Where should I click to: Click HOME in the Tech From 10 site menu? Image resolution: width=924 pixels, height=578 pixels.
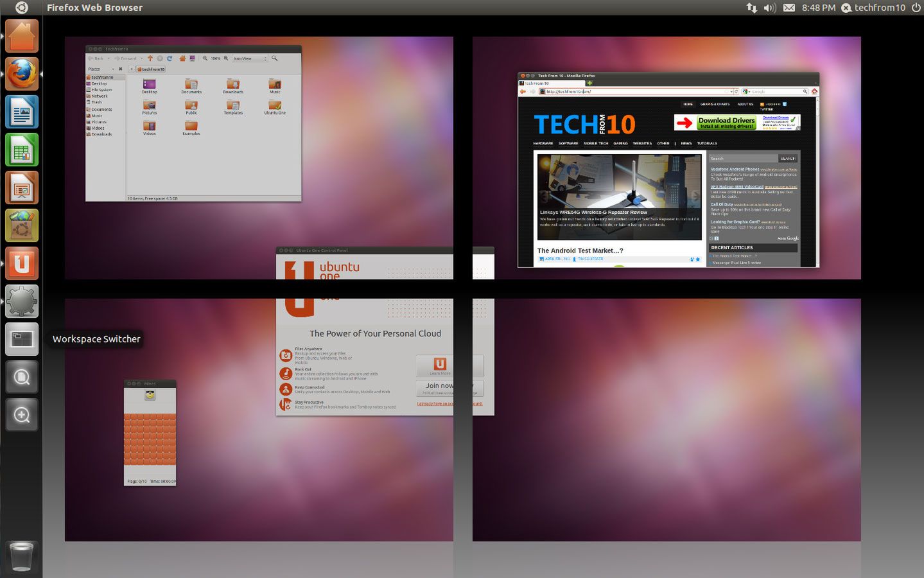pos(688,104)
